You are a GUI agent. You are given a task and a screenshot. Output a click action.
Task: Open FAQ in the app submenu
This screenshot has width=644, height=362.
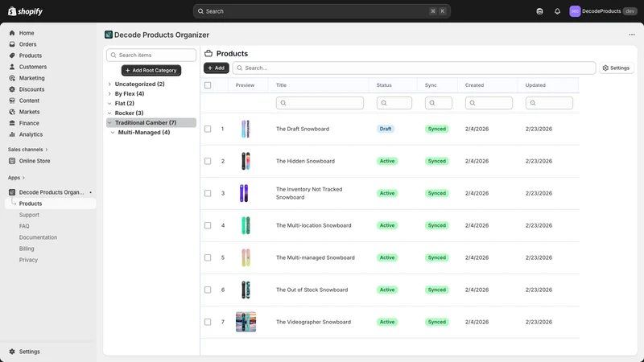click(x=24, y=226)
